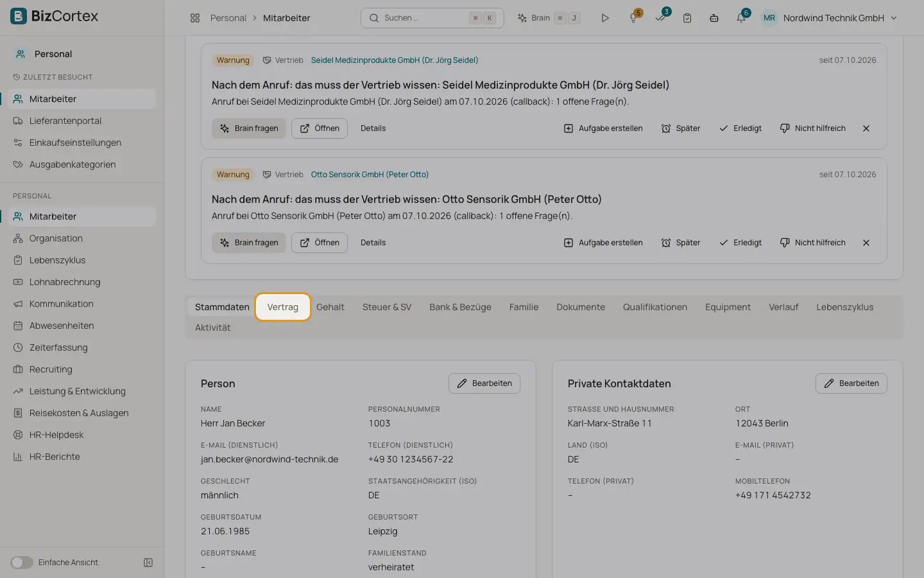
Task: Show the Verlauf tab
Action: click(783, 307)
